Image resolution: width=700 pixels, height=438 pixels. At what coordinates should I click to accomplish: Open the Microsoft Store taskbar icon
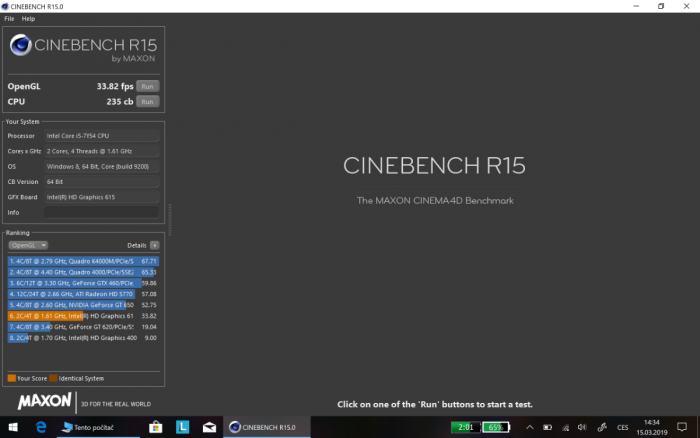point(156,427)
